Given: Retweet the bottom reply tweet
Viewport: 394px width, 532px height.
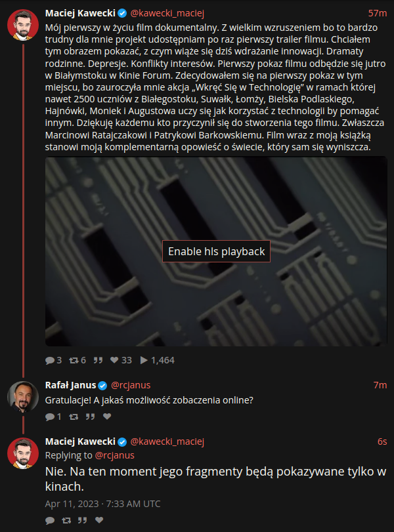Looking at the screenshot, I should (66, 520).
